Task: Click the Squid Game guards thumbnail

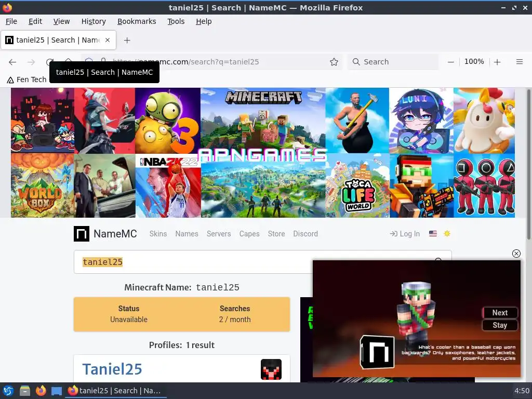Action: coord(484,185)
